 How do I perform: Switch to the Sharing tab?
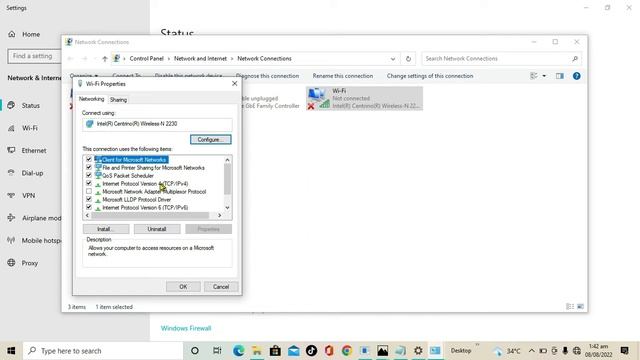pos(118,100)
